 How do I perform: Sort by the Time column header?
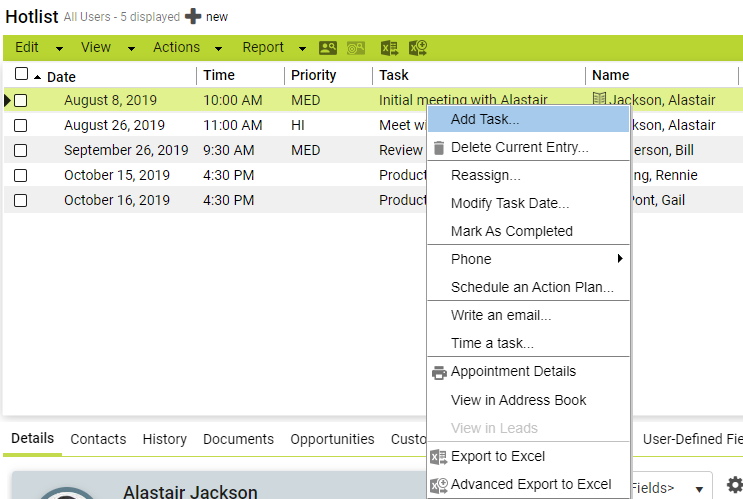click(x=219, y=75)
